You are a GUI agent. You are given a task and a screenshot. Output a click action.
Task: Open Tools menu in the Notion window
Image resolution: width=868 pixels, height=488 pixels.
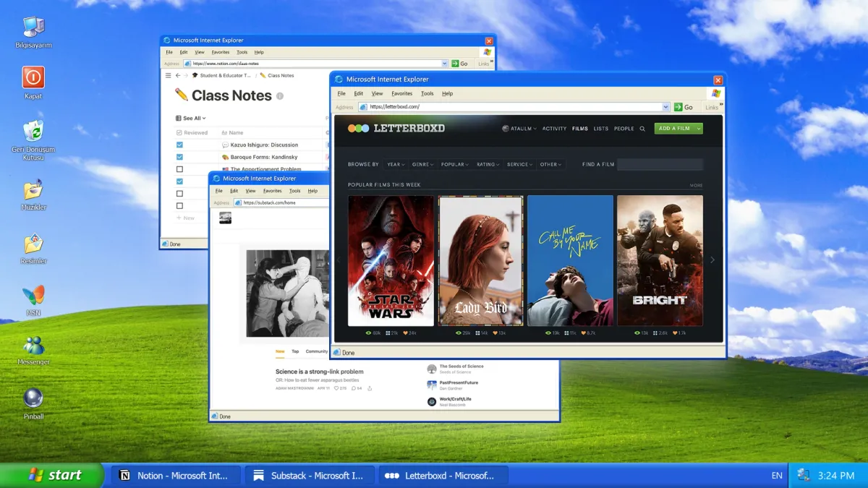point(242,52)
